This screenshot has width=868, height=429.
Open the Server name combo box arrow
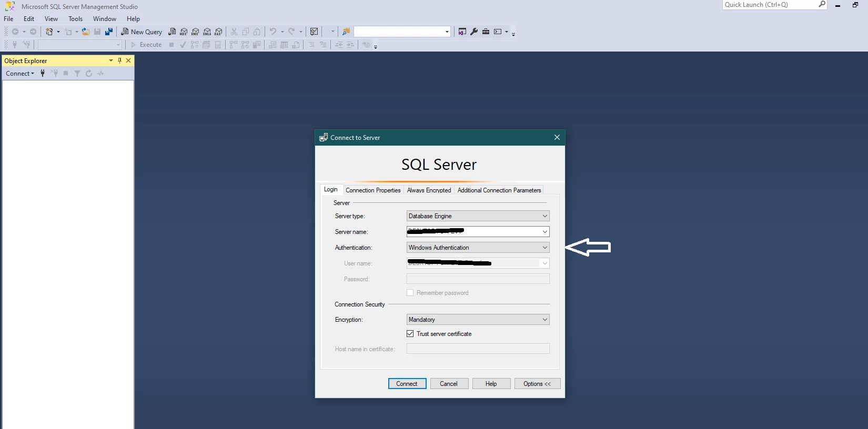[x=544, y=232]
